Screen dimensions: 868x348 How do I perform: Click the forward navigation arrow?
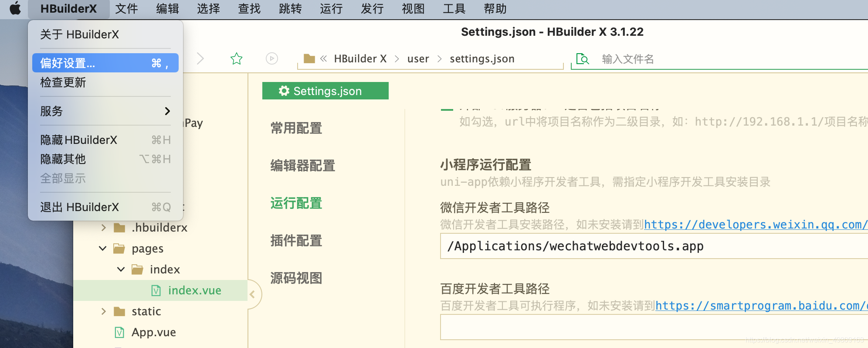tap(200, 58)
